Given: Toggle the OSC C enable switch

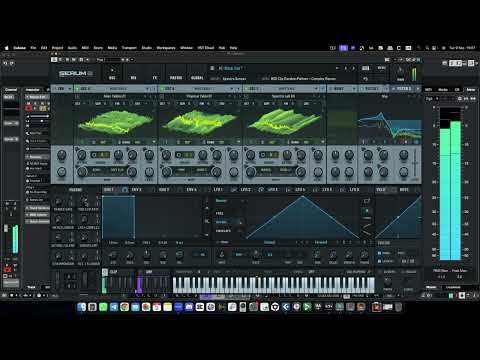Looking at the screenshot, I should click(x=246, y=89).
